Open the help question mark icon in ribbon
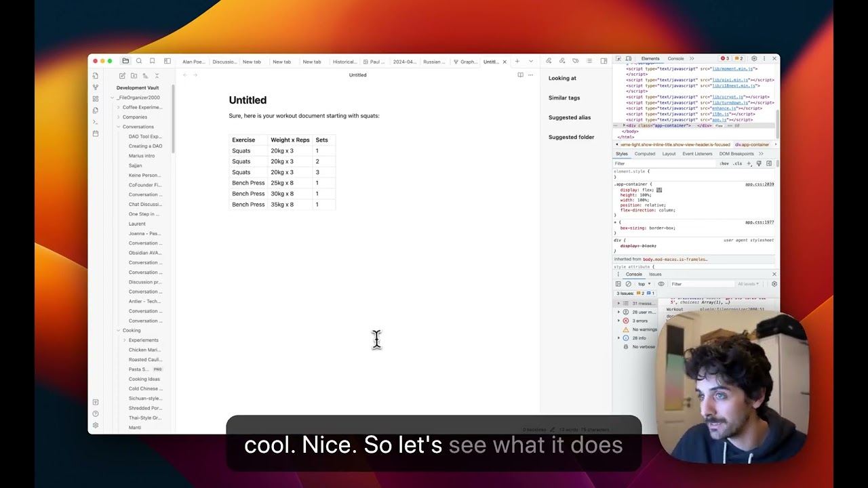Screen dimensions: 868x488 [96, 413]
